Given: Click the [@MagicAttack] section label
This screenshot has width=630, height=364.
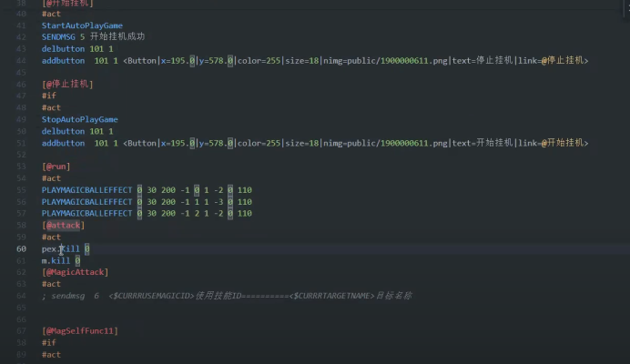Looking at the screenshot, I should [75, 272].
